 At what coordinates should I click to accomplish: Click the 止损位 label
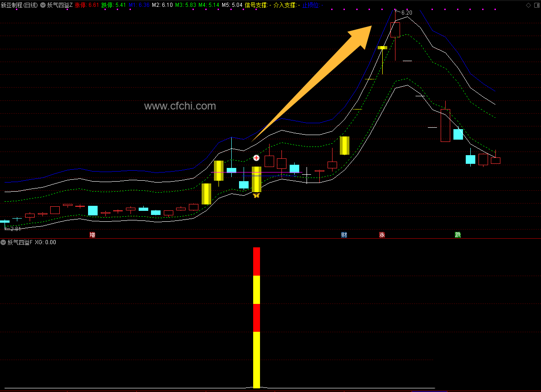pyautogui.click(x=311, y=5)
